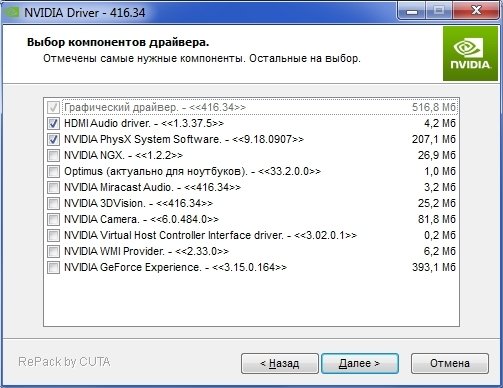The image size is (503, 388).
Task: Click the NVIDIA title bar icon
Action: pos(12,12)
